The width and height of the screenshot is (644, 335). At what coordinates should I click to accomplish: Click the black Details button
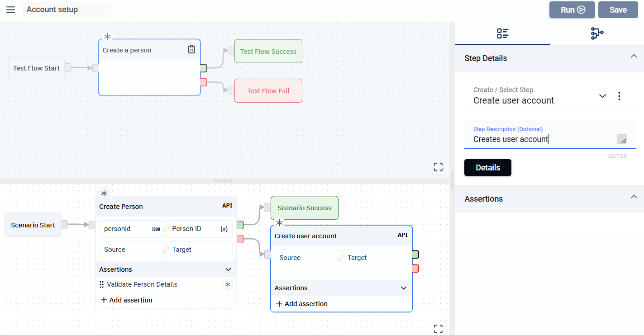pyautogui.click(x=487, y=168)
